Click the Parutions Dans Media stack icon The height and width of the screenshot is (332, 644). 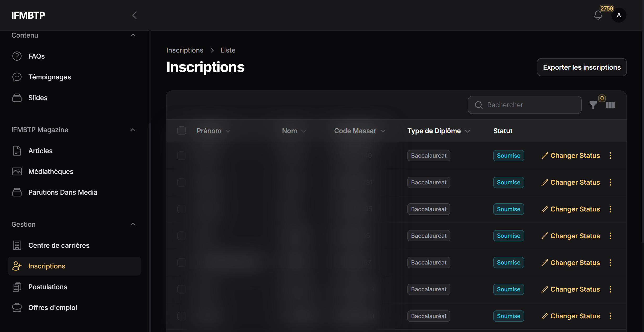17,192
